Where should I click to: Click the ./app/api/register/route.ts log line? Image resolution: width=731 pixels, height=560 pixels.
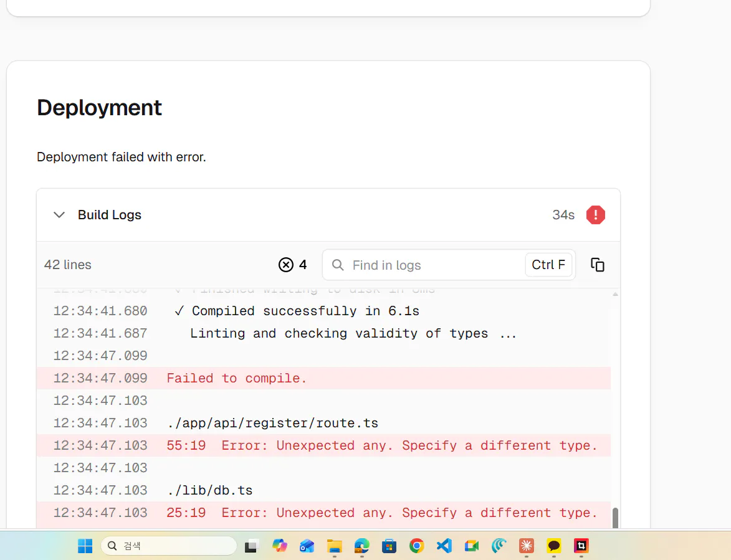pyautogui.click(x=272, y=423)
